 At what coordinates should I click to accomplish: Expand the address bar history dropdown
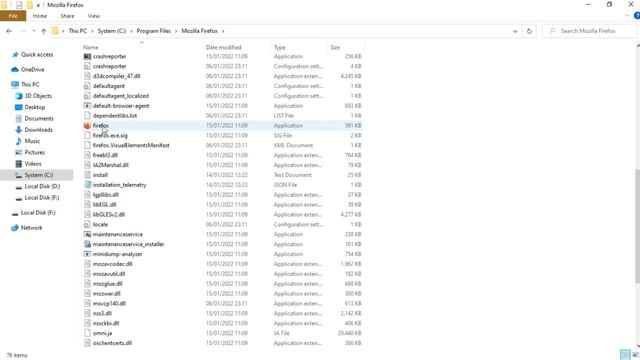pos(515,31)
